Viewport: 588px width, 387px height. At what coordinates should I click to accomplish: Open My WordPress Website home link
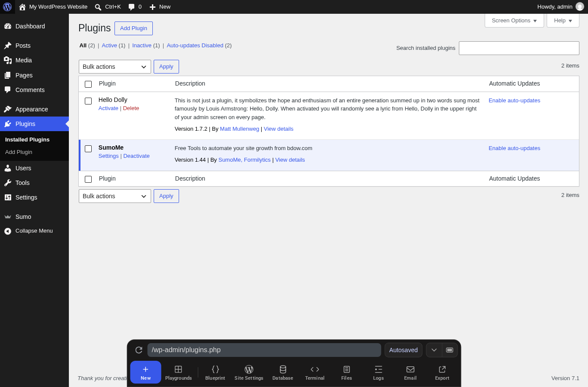53,7
